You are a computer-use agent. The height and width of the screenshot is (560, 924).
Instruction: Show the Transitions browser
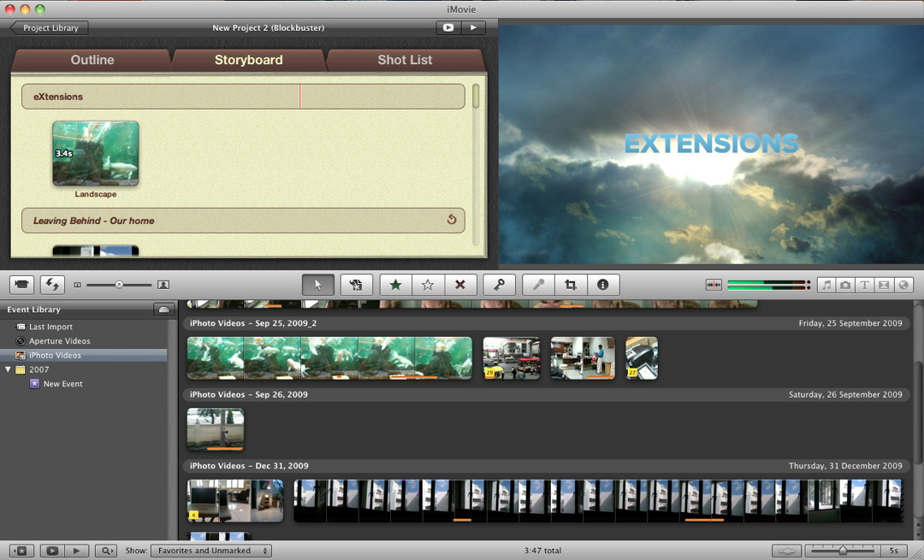(883, 285)
